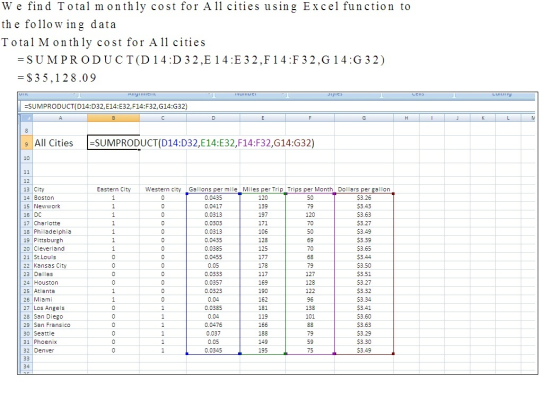Screen dimensions: 560x407
Task: Click the 'Dollars per gallon' header cell
Action: (364, 189)
